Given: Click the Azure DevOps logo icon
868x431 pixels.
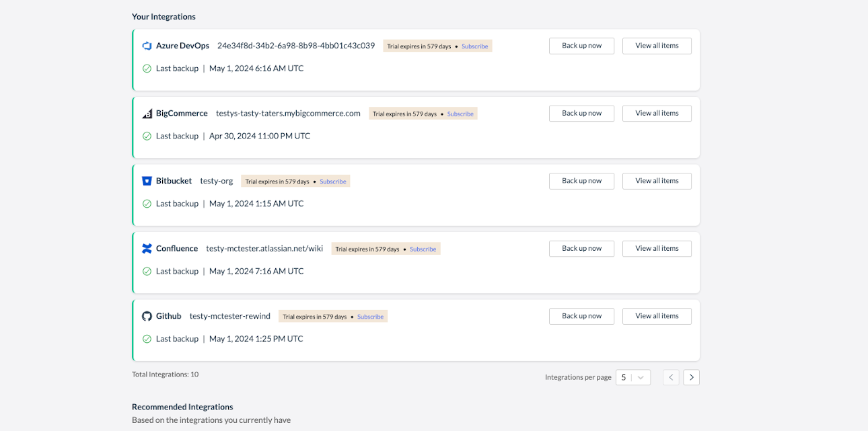Looking at the screenshot, I should 147,46.
